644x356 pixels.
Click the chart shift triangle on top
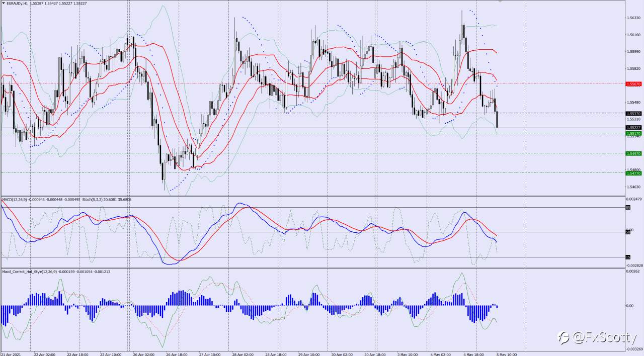coord(500,2)
